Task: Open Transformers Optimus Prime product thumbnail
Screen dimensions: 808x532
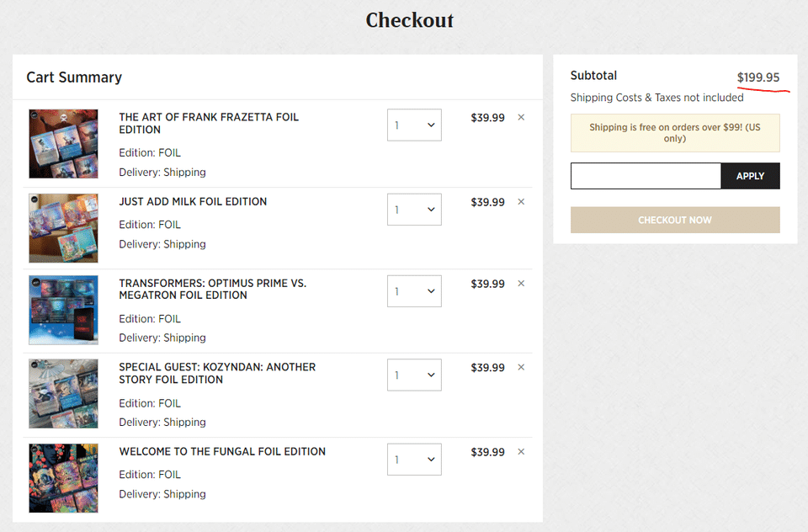Action: pyautogui.click(x=63, y=310)
